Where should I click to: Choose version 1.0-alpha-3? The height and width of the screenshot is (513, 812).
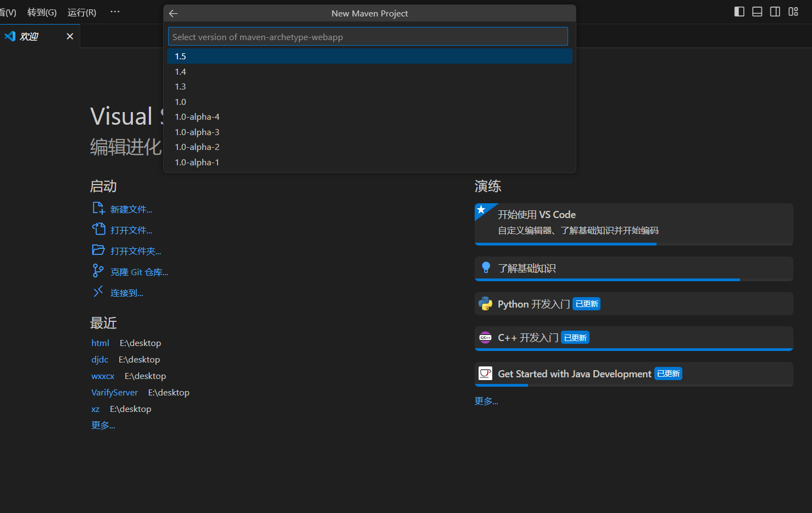[370, 132]
